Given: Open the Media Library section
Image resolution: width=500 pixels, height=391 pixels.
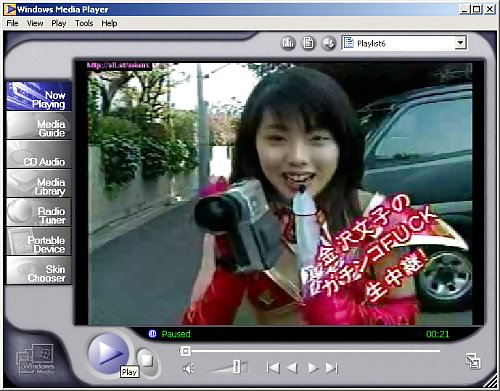Looking at the screenshot, I should 39,183.
